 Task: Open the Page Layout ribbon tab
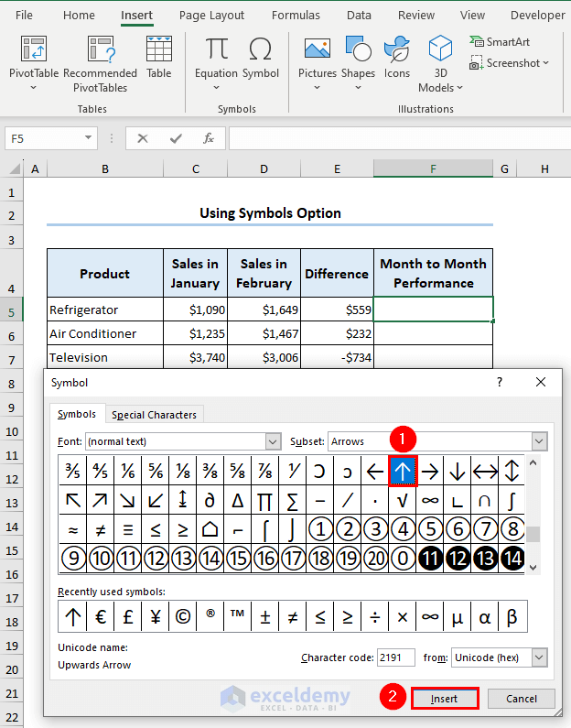[211, 15]
